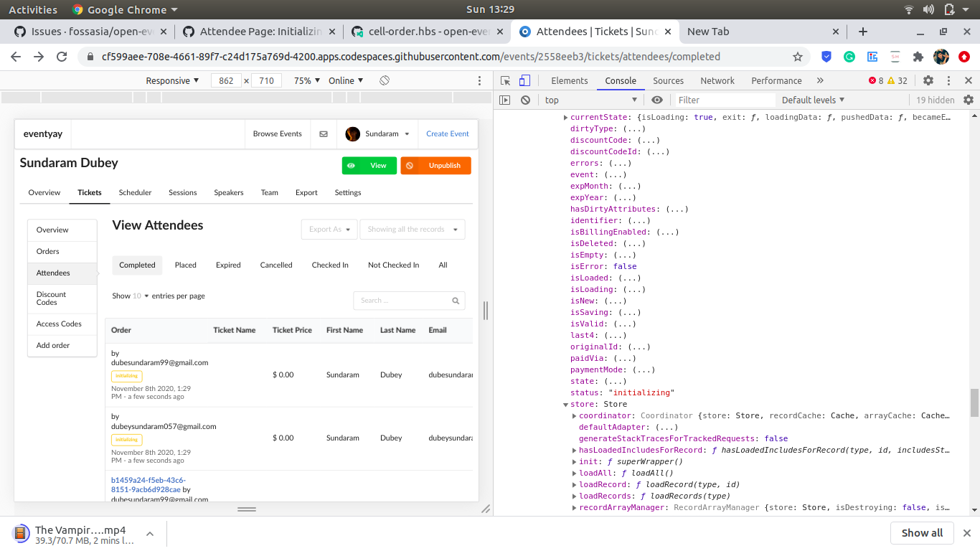Open the Speakers event tab

pyautogui.click(x=229, y=192)
